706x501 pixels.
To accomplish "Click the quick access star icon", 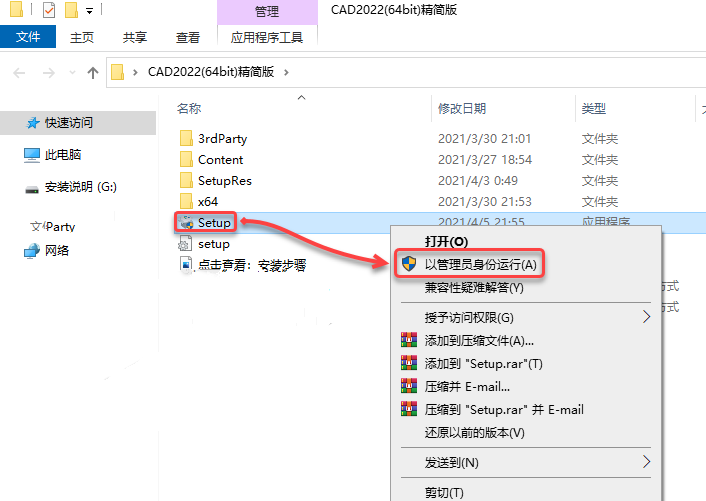I will tap(32, 122).
